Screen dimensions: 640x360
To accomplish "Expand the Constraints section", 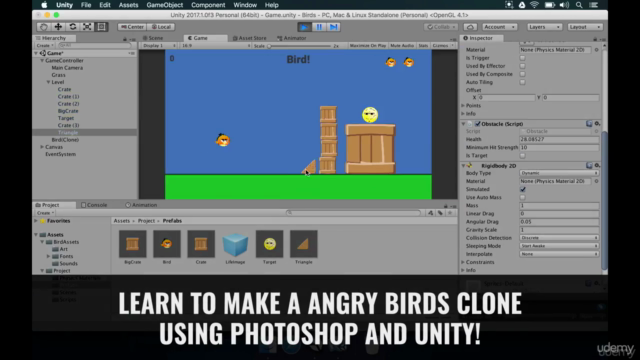I will click(x=463, y=262).
